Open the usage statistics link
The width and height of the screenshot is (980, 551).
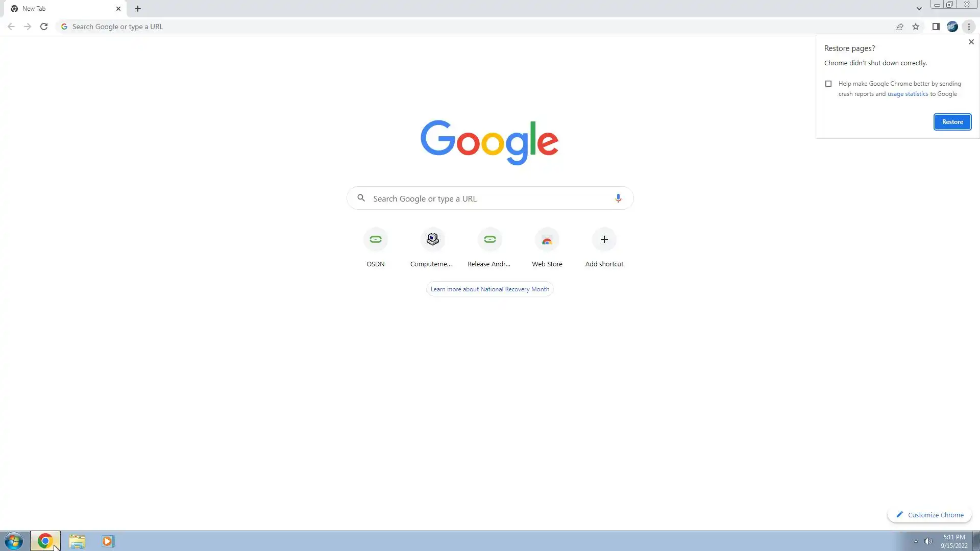(x=908, y=94)
